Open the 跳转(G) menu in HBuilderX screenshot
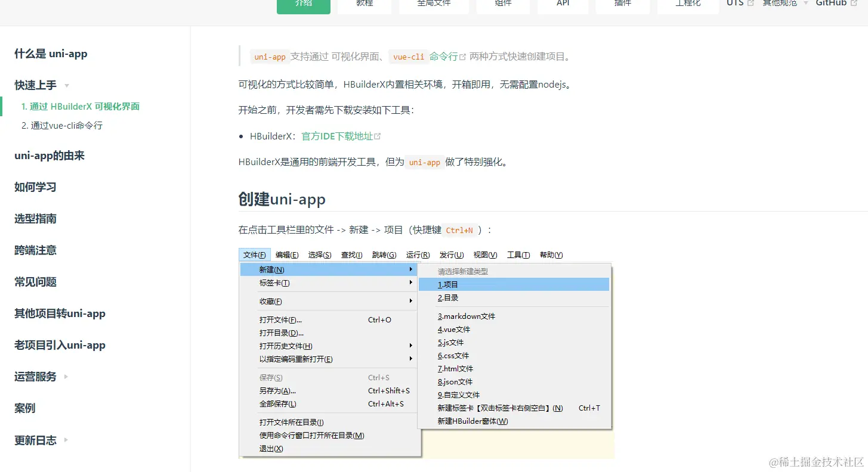 coord(384,255)
